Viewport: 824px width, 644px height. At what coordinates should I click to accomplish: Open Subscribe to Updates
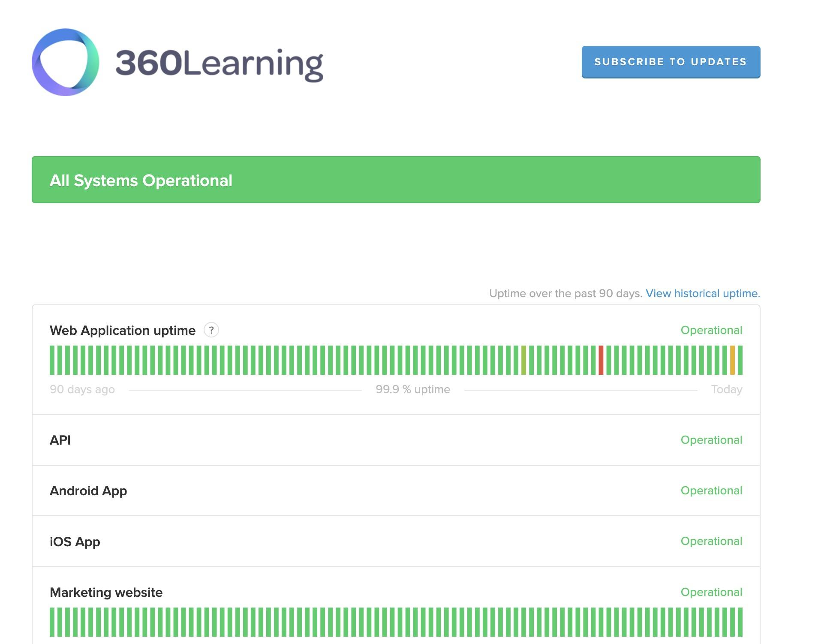670,61
